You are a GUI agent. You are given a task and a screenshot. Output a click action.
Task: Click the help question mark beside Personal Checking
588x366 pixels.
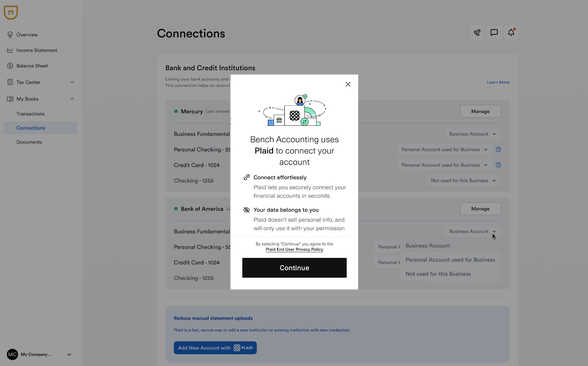pyautogui.click(x=498, y=149)
